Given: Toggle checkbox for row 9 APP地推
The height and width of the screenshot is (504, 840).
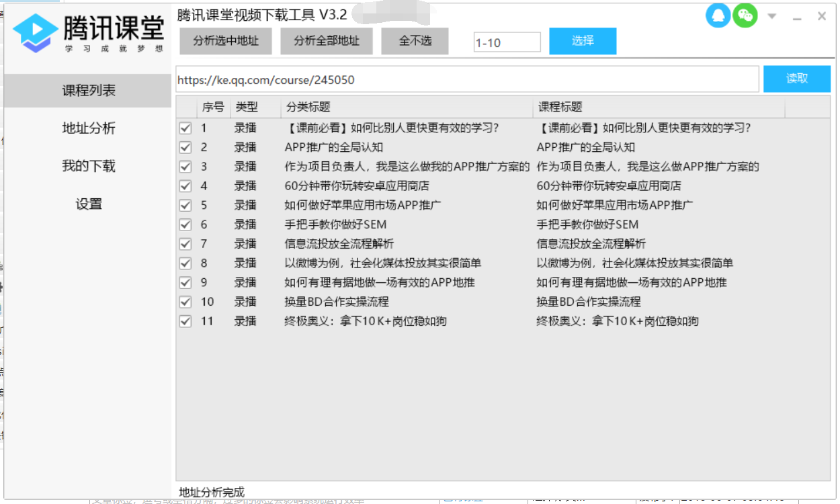Looking at the screenshot, I should (185, 283).
